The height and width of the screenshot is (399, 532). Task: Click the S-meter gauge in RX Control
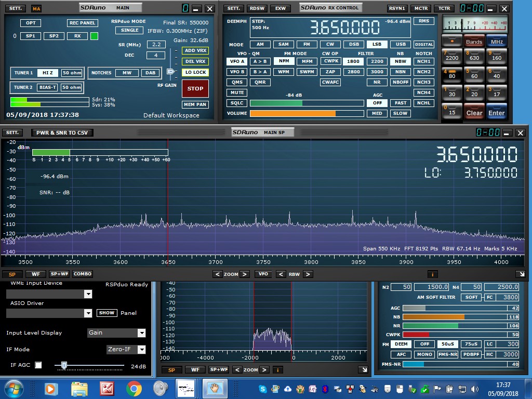click(475, 24)
